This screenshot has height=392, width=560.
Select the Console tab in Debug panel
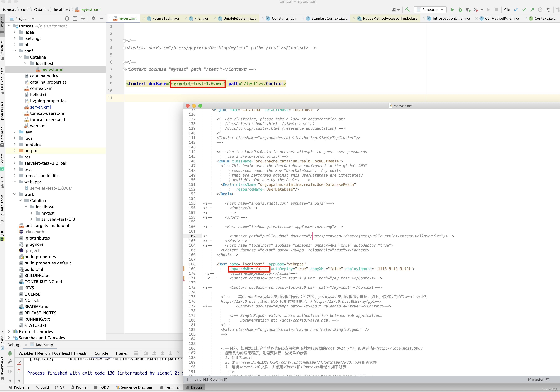101,353
